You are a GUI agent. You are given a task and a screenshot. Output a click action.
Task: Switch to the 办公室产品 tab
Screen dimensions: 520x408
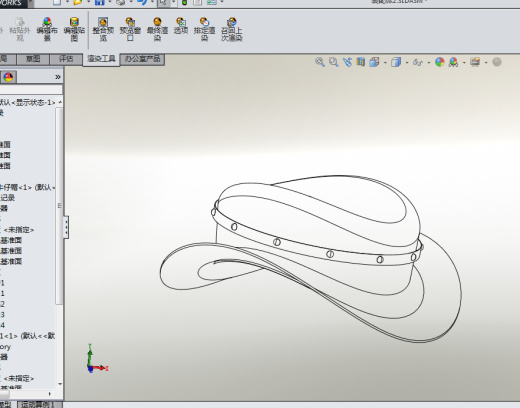142,59
